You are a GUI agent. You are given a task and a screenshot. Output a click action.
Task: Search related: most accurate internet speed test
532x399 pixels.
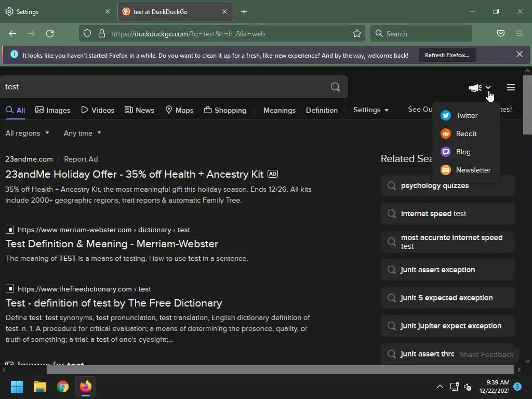(447, 242)
